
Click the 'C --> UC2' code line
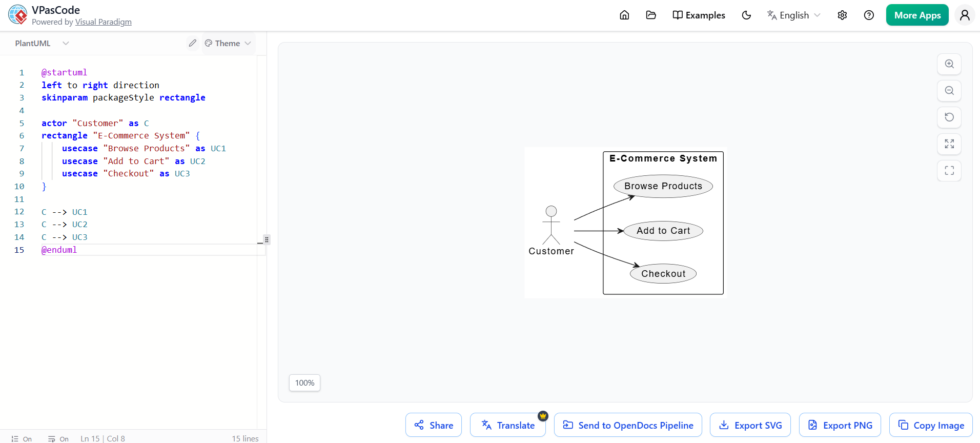(x=65, y=224)
